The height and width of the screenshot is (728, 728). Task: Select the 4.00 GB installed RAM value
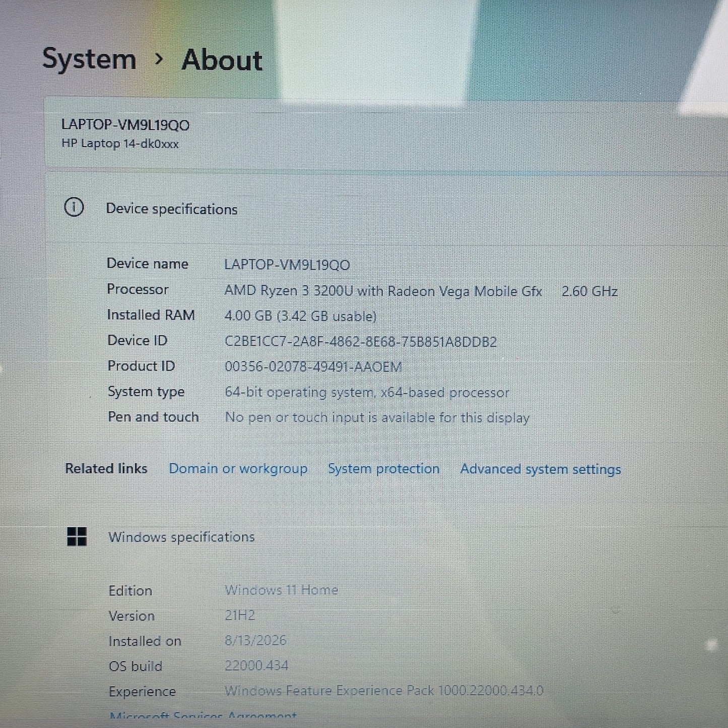[x=301, y=316]
